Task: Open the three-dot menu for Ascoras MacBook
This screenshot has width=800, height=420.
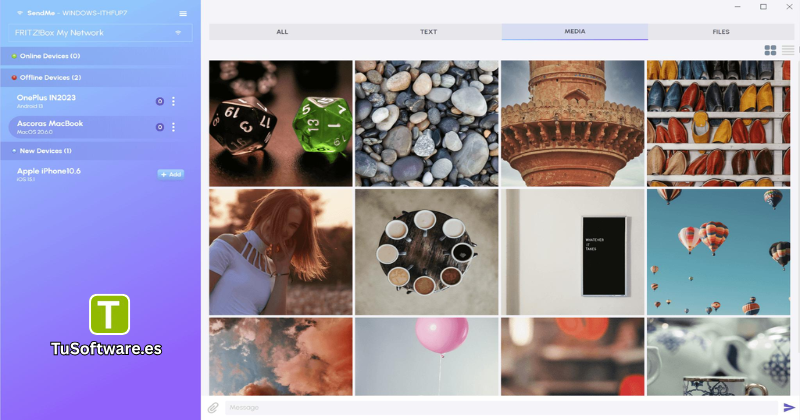Action: [173, 127]
